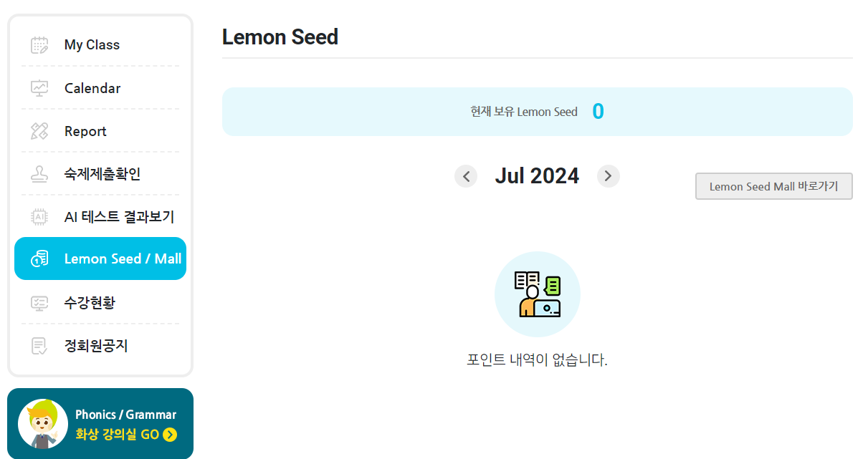Click the yellow GO arrow circle icon
The width and height of the screenshot is (868, 459).
[x=170, y=435]
